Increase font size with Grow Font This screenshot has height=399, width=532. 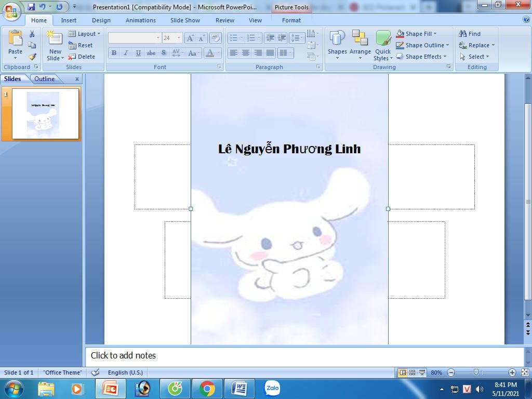coord(190,38)
